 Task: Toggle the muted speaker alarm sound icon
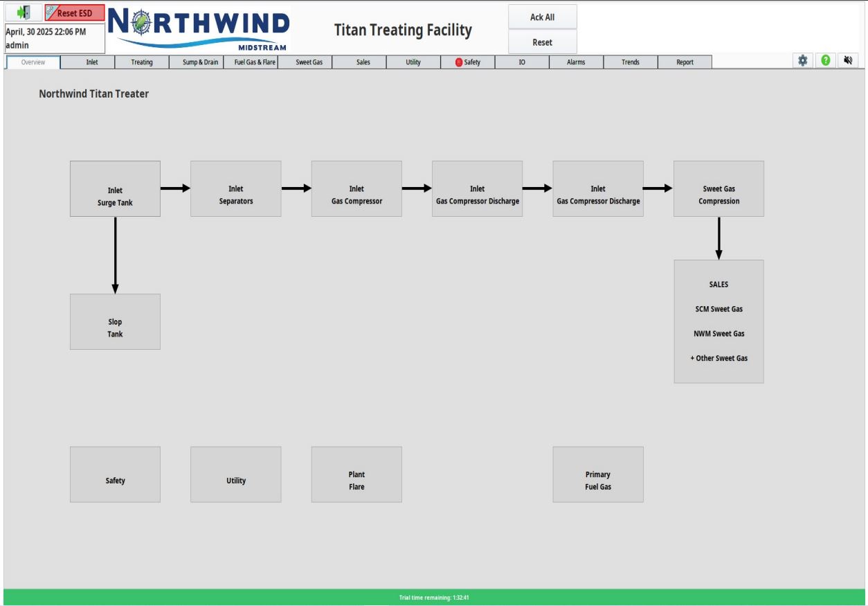(x=848, y=61)
